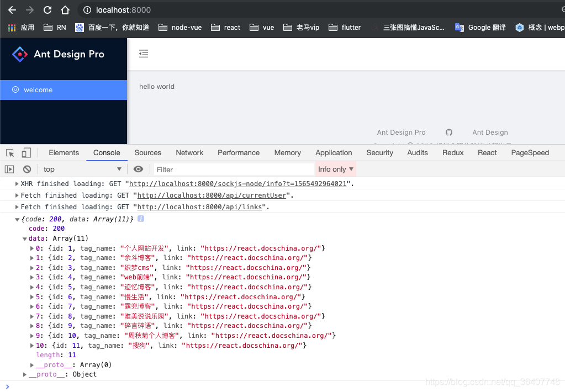565x392 pixels.
Task: Open the api/links URL link
Action: [x=199, y=207]
